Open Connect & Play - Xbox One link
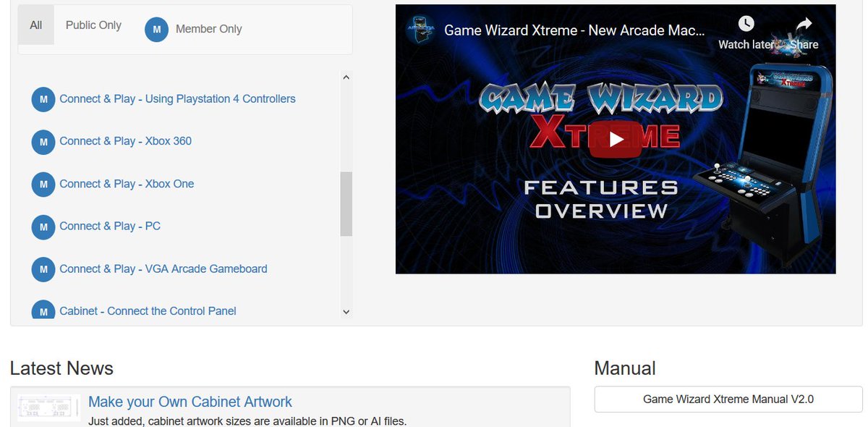This screenshot has height=427, width=868. pyautogui.click(x=127, y=184)
